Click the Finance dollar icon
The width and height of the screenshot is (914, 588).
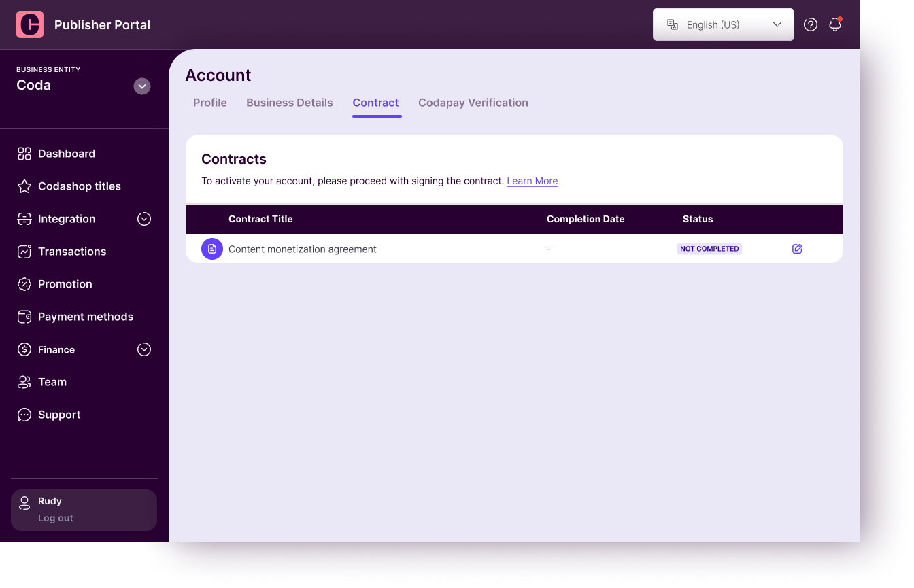pyautogui.click(x=24, y=349)
